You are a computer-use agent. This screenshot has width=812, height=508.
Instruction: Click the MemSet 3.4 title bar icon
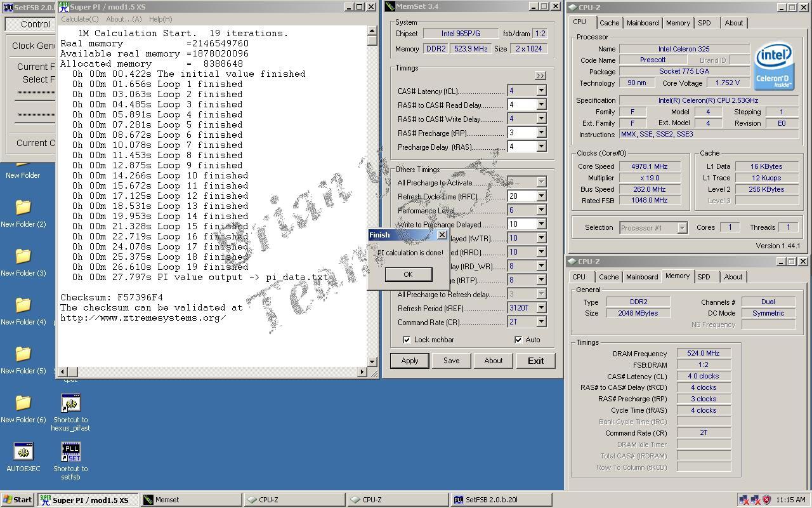click(390, 6)
